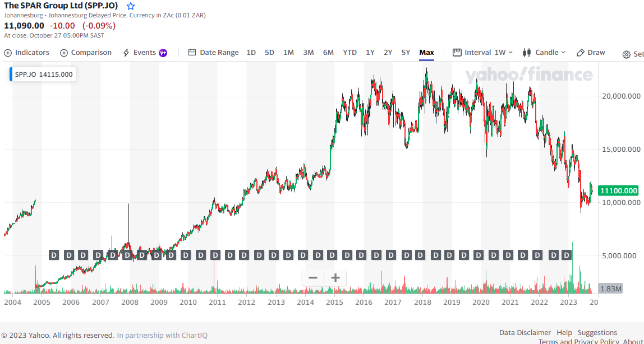Switch to the 1M range
Screen dimensions: 644x344
(x=289, y=53)
